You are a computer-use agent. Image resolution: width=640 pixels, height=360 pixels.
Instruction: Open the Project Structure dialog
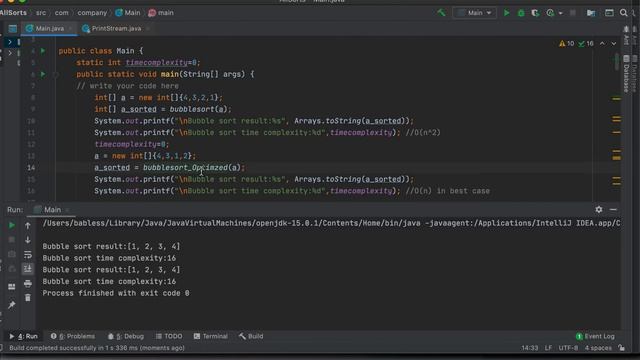[591, 13]
